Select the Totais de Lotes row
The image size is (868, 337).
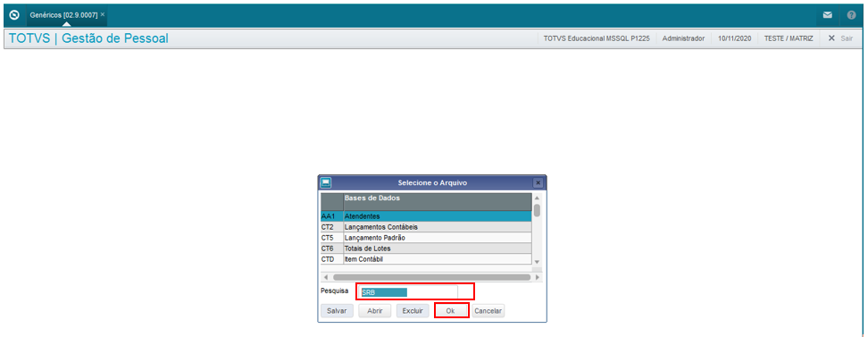pos(426,249)
